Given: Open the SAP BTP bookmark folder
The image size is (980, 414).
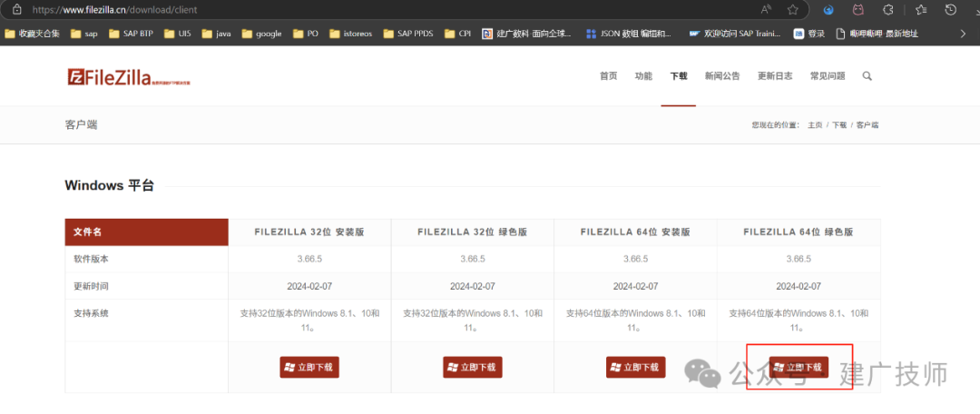Looking at the screenshot, I should 131,34.
